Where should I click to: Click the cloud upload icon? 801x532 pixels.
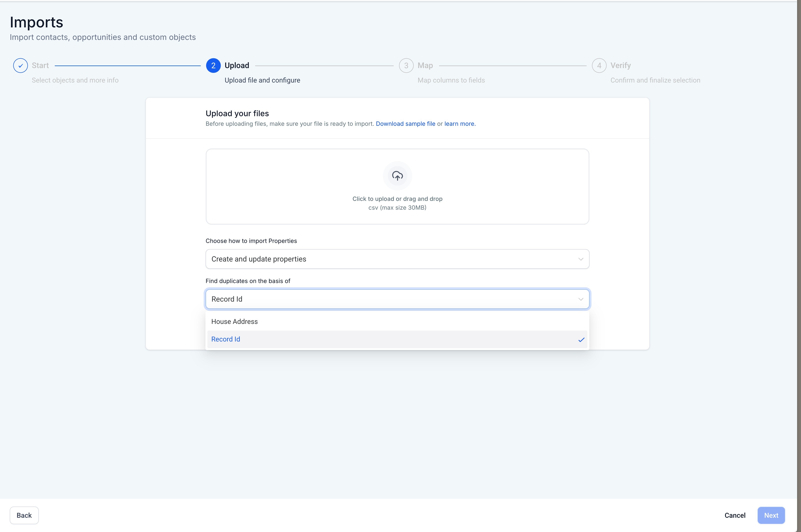click(x=397, y=176)
